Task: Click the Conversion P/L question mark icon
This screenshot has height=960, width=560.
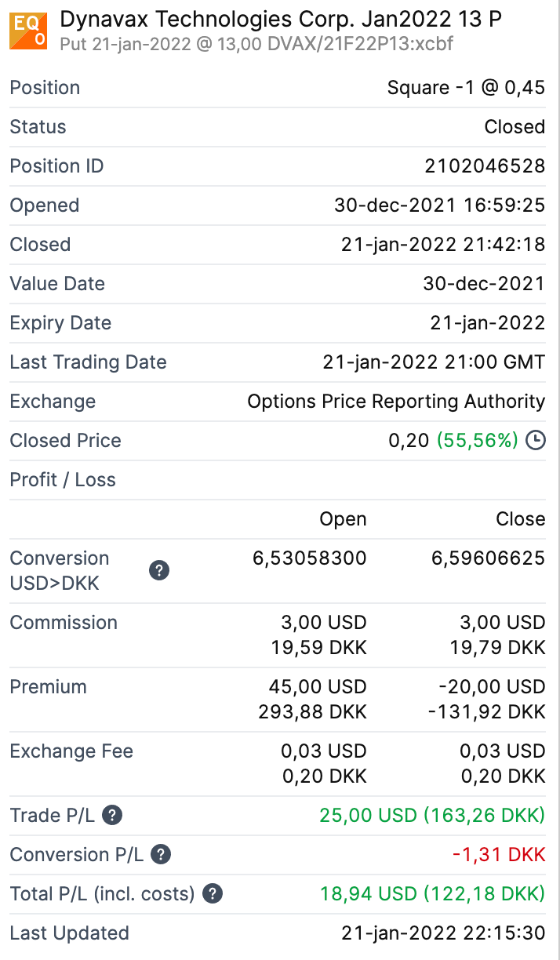Action: pyautogui.click(x=161, y=854)
